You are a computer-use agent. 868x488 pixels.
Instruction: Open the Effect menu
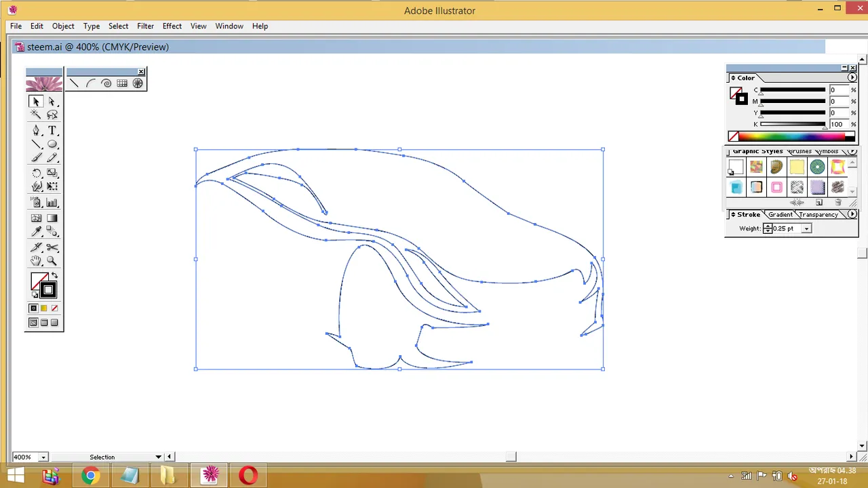172,26
